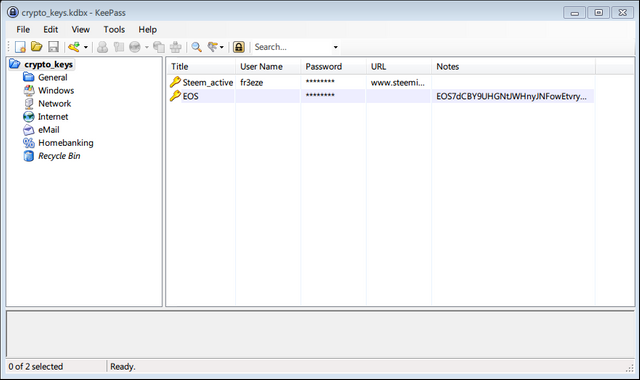Sort entries by Password column header
This screenshot has width=640, height=380.
pyautogui.click(x=333, y=67)
